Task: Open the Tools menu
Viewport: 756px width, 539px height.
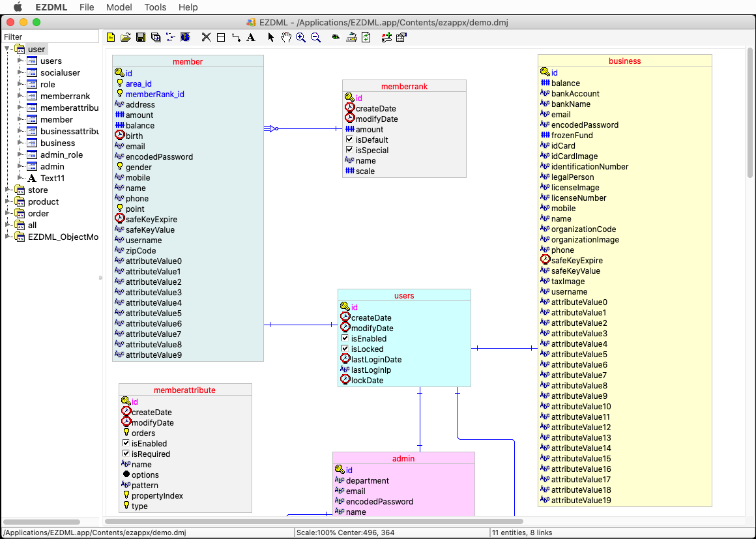Action: pyautogui.click(x=155, y=7)
